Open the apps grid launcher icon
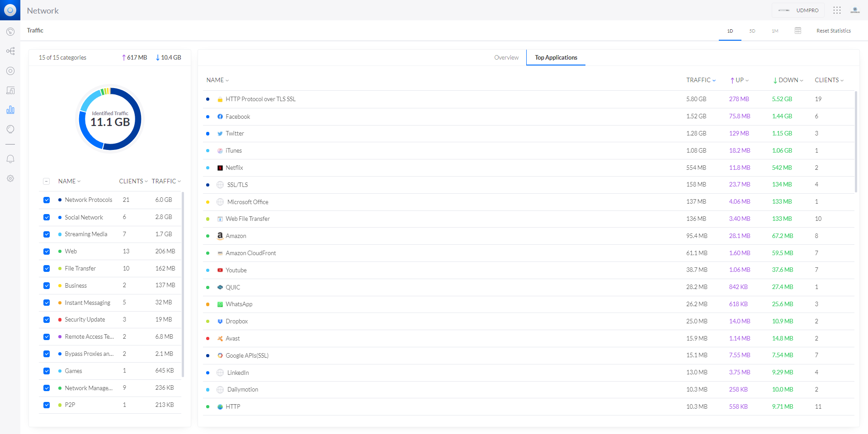The height and width of the screenshot is (434, 868). click(837, 10)
